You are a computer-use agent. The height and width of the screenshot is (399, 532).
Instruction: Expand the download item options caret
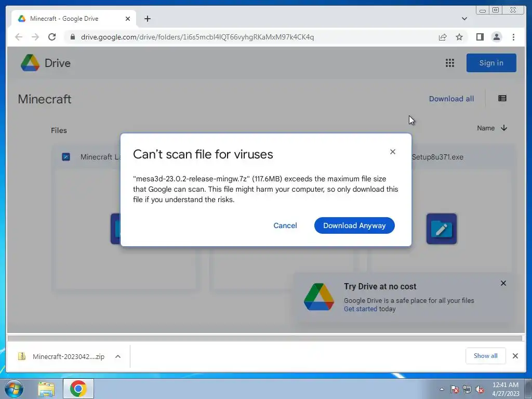pyautogui.click(x=118, y=356)
